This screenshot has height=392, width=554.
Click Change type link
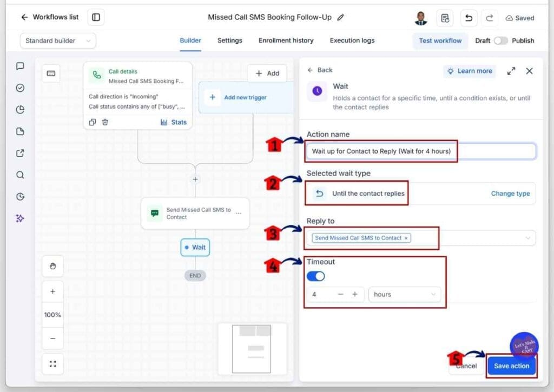pos(510,194)
